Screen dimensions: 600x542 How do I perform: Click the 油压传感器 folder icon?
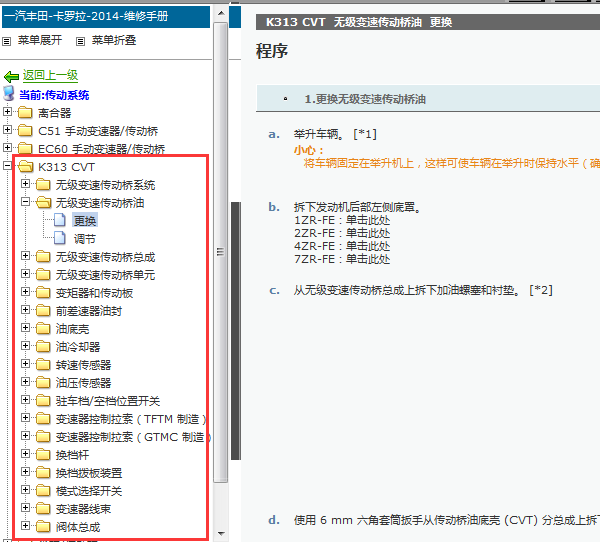tap(43, 382)
